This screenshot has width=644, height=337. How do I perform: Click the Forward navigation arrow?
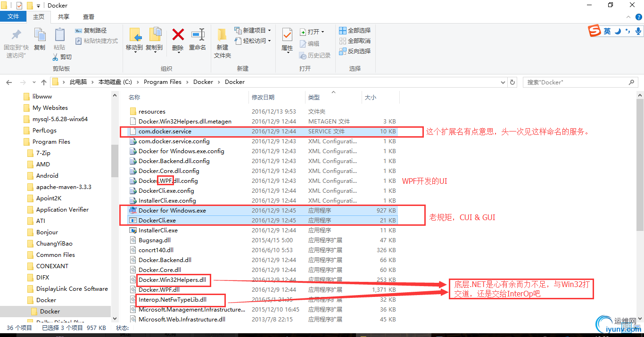[x=23, y=82]
